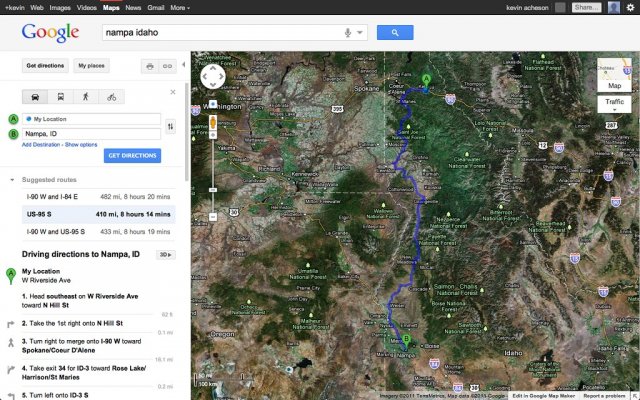Open search options dropdown arrow
Screen dimensions: 640x400
pyautogui.click(x=360, y=33)
